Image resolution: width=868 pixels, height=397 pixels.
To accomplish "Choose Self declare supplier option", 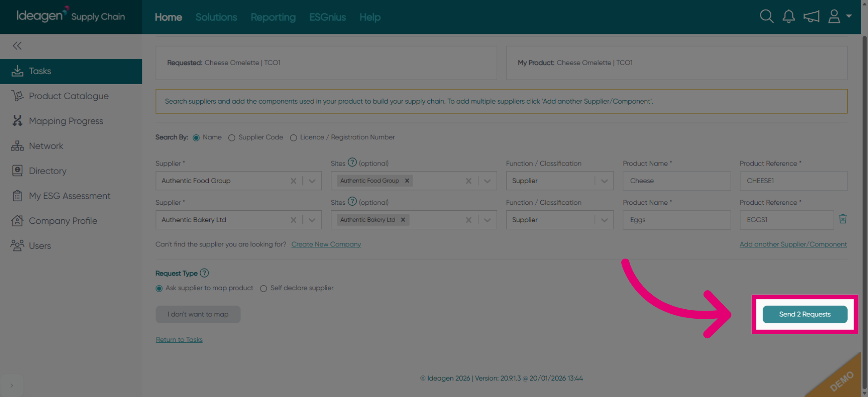I will point(264,288).
